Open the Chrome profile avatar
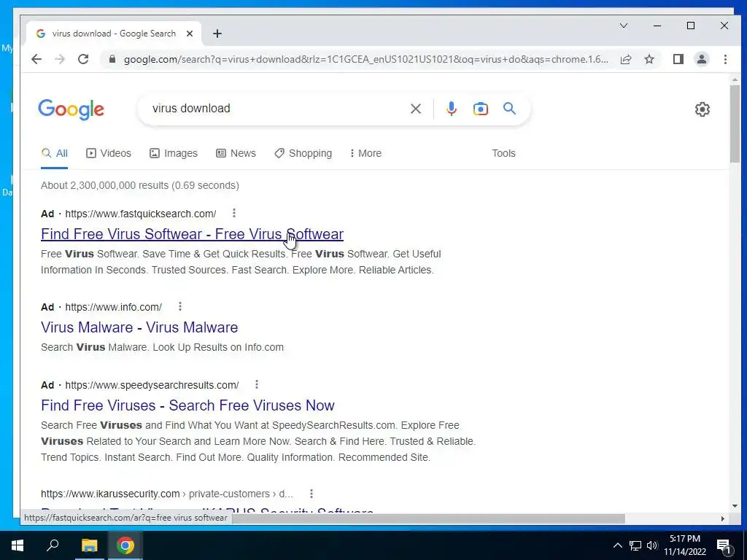The image size is (747, 560). (x=701, y=59)
